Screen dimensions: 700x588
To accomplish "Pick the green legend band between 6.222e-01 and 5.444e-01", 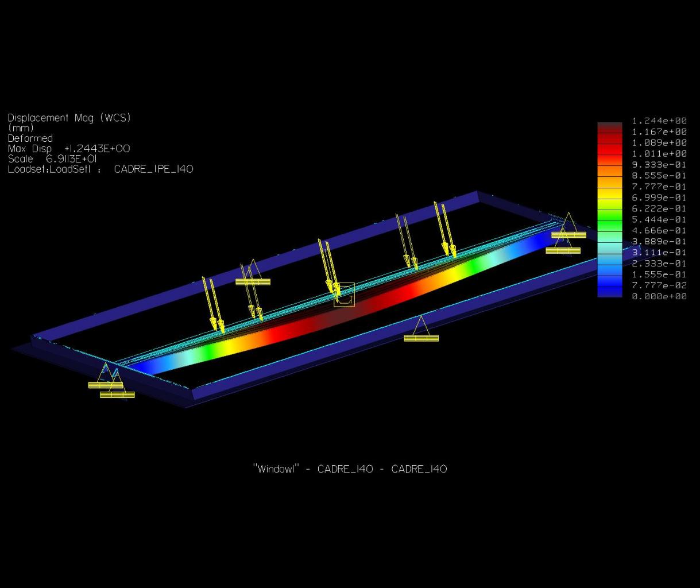I will tap(610, 215).
